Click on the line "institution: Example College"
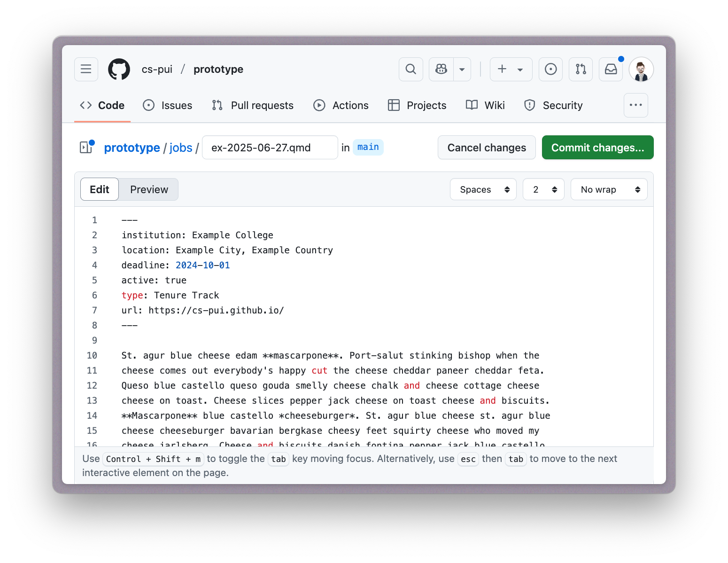Viewport: 728px width, 563px height. [x=197, y=235]
